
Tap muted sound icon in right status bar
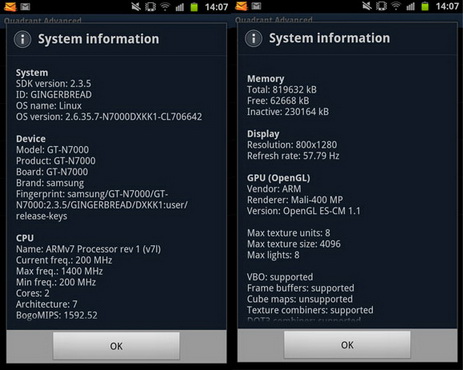tap(367, 6)
